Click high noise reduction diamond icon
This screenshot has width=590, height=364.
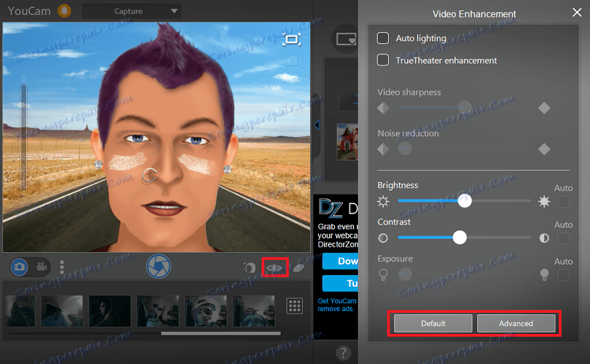(544, 149)
